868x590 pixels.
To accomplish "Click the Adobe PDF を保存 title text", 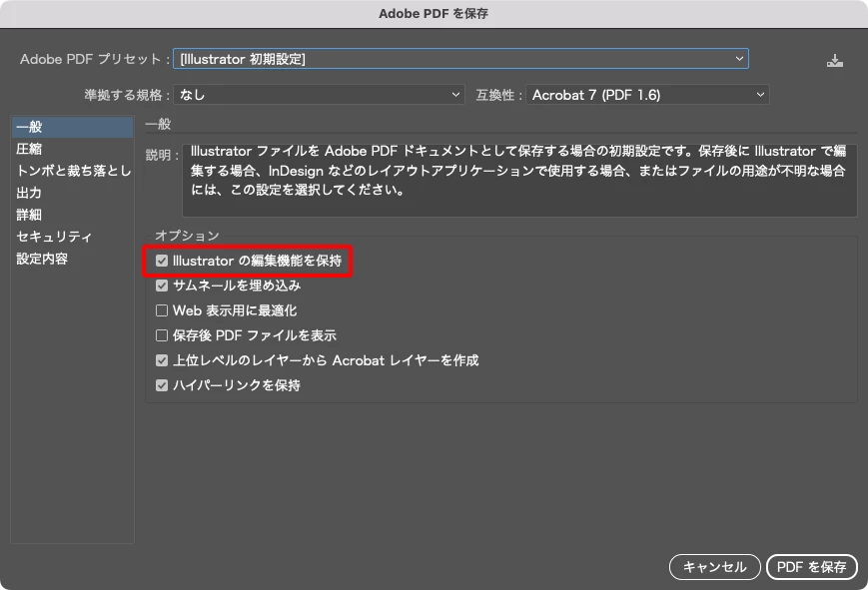I will 434,13.
